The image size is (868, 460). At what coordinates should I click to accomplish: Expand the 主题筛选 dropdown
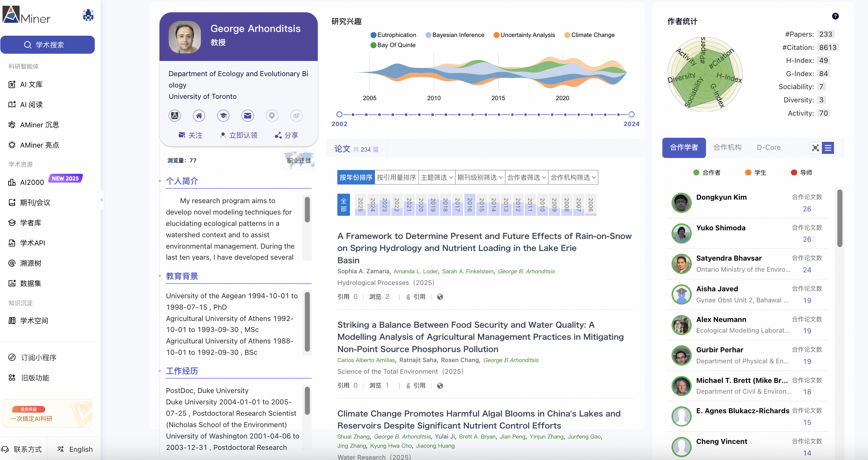[x=437, y=177]
